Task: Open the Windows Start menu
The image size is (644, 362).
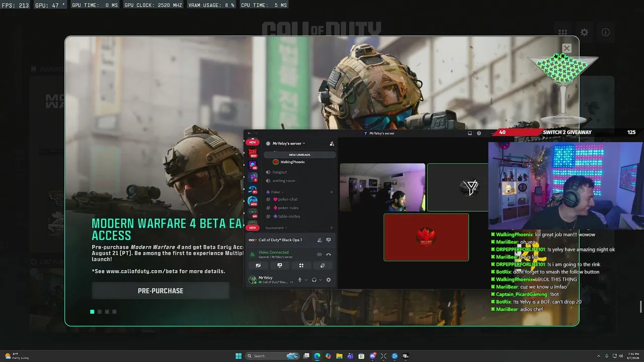Action: [x=238, y=356]
